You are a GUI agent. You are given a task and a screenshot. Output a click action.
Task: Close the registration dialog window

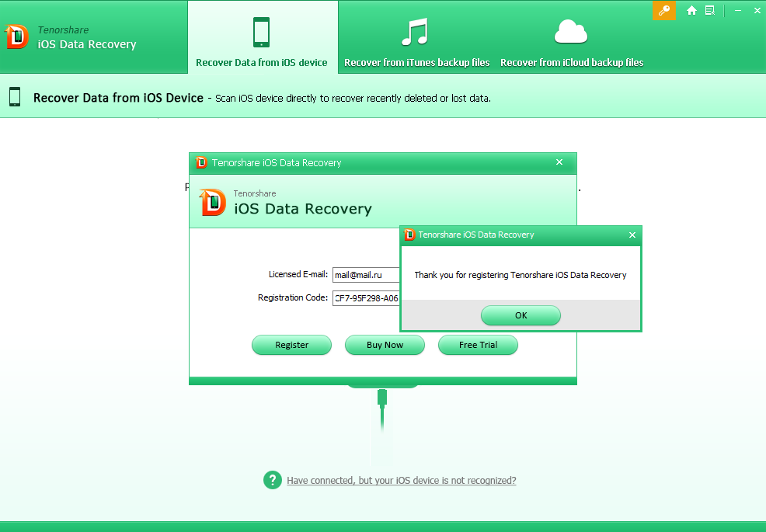pos(559,162)
